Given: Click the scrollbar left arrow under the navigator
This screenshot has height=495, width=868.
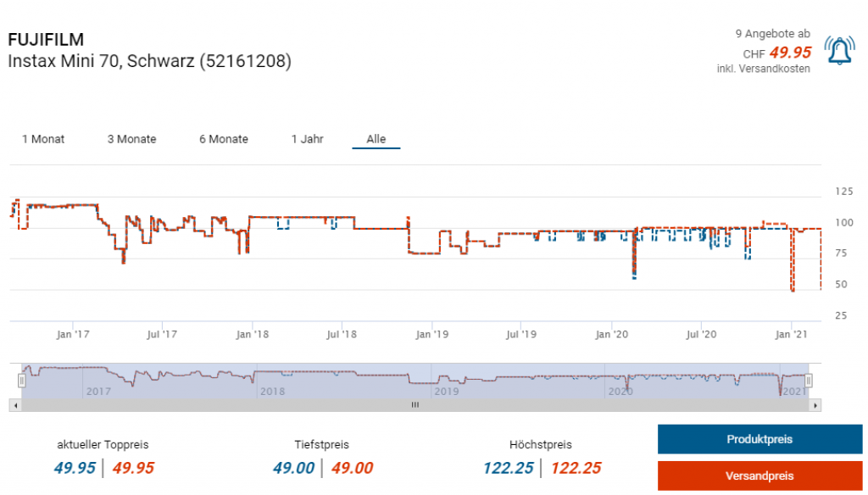Looking at the screenshot, I should [14, 406].
